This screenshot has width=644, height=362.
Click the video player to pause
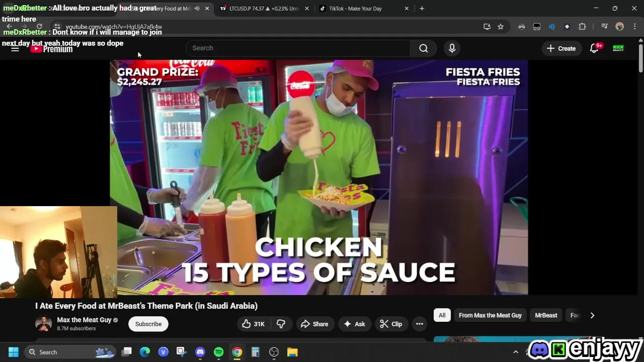319,177
